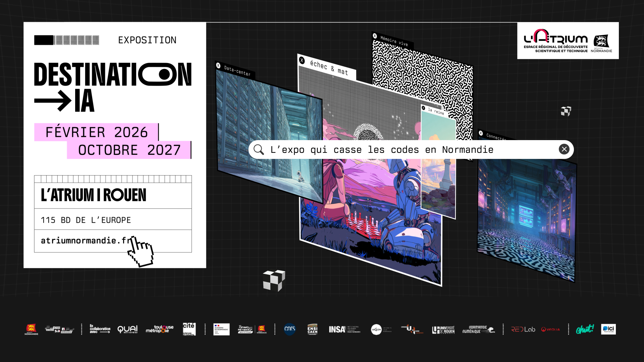This screenshot has height=362, width=644.
Task: Click the RED Lab logo
Action: 523,329
